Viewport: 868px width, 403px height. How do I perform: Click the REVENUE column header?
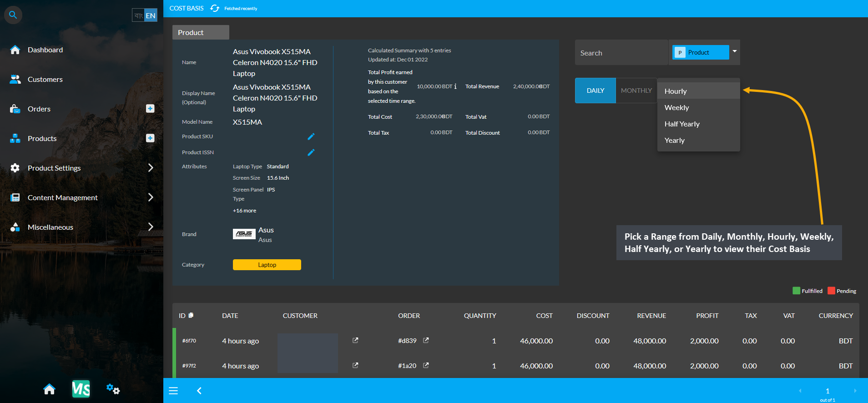coord(651,316)
